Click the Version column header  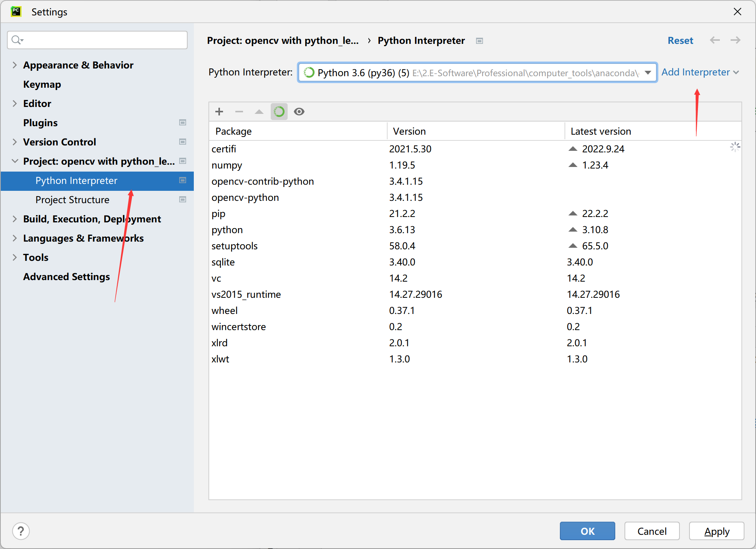[476, 131]
